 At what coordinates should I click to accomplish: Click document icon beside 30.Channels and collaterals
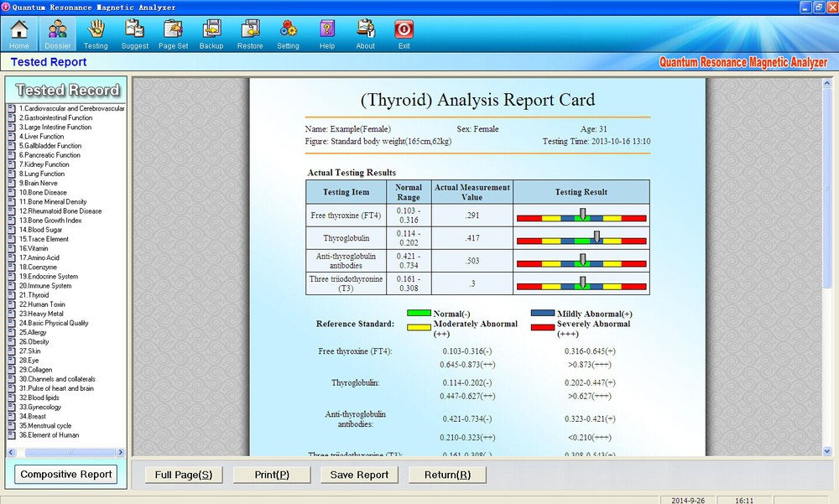pos(12,379)
